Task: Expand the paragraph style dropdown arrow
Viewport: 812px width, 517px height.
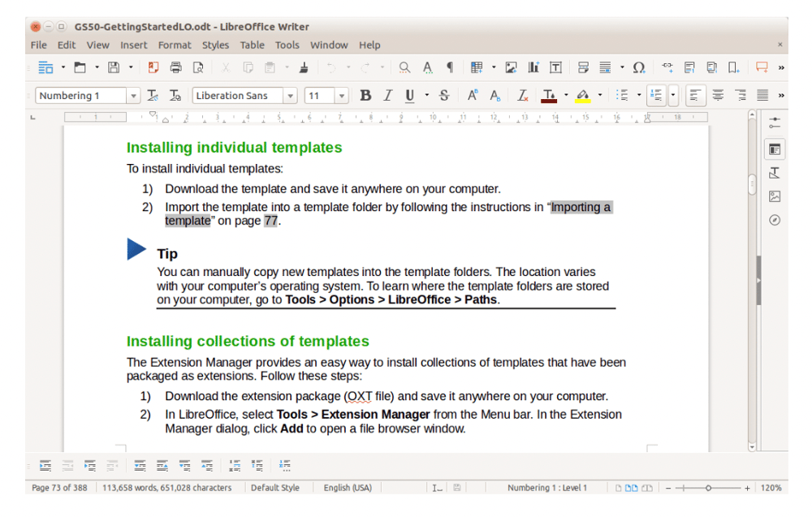Action: tap(133, 96)
